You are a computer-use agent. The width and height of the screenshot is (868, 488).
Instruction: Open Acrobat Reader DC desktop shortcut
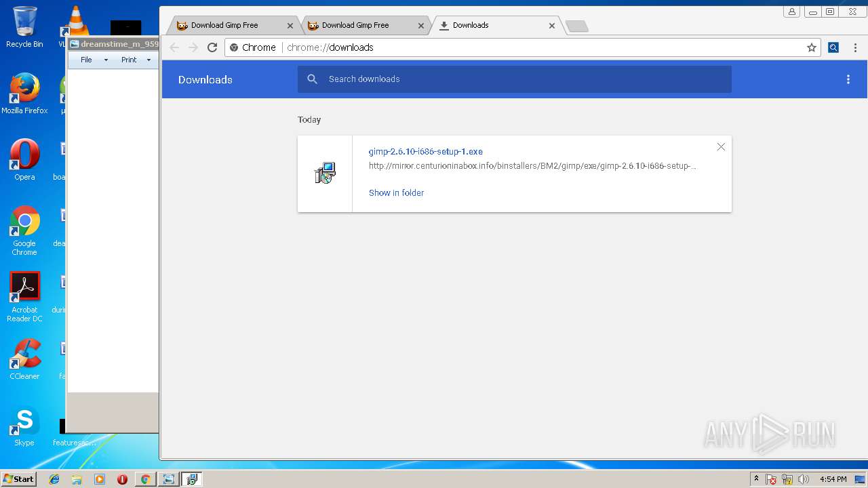coord(24,297)
